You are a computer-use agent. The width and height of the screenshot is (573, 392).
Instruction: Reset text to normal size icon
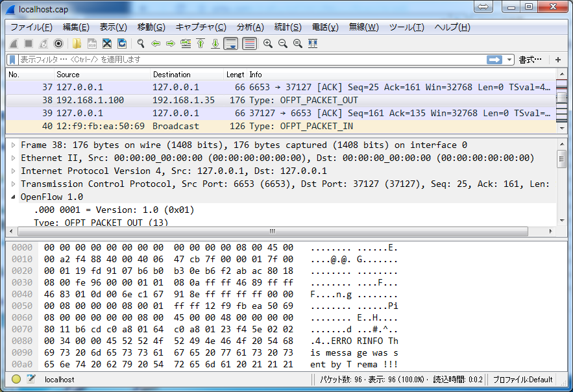[298, 44]
